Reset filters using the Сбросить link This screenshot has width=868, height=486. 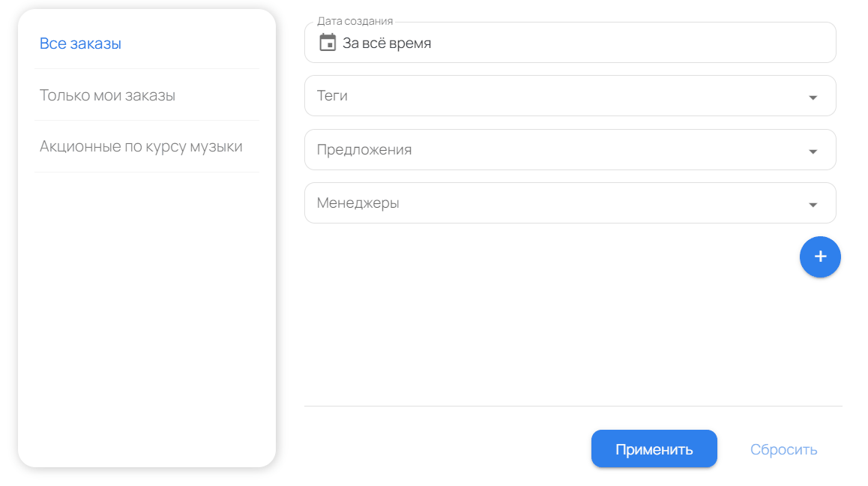point(783,448)
